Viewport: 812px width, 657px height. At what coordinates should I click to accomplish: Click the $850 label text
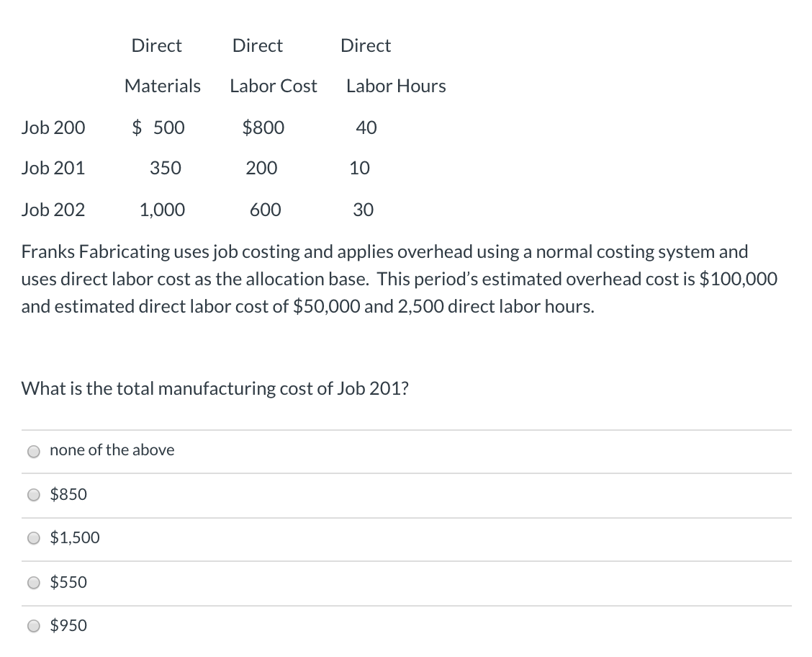pos(68,495)
